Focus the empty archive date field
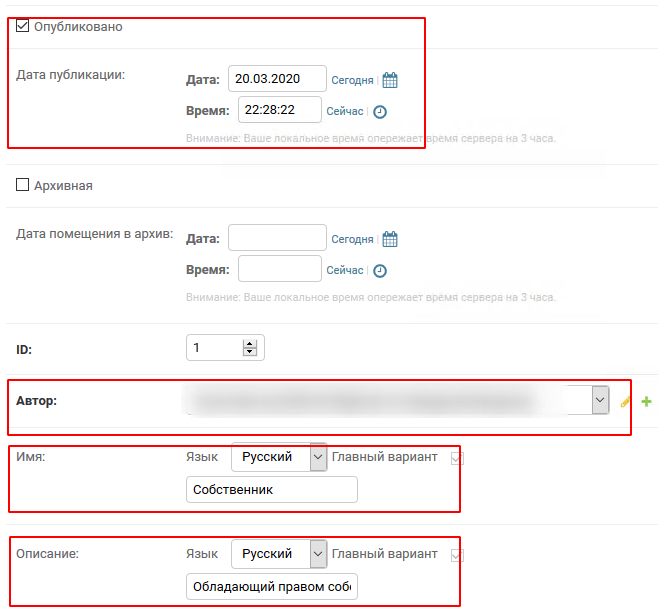Screen dimensions: 658x616 [x=277, y=238]
